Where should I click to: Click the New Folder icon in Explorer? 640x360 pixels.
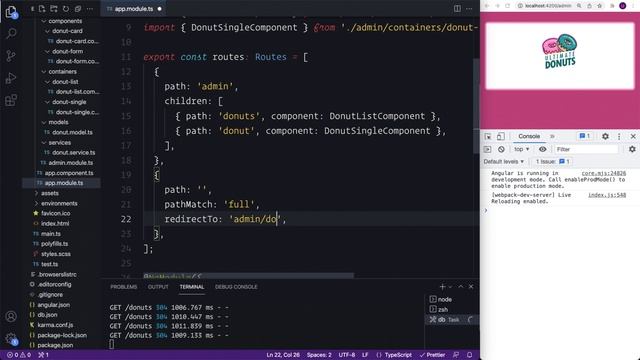(54, 9)
